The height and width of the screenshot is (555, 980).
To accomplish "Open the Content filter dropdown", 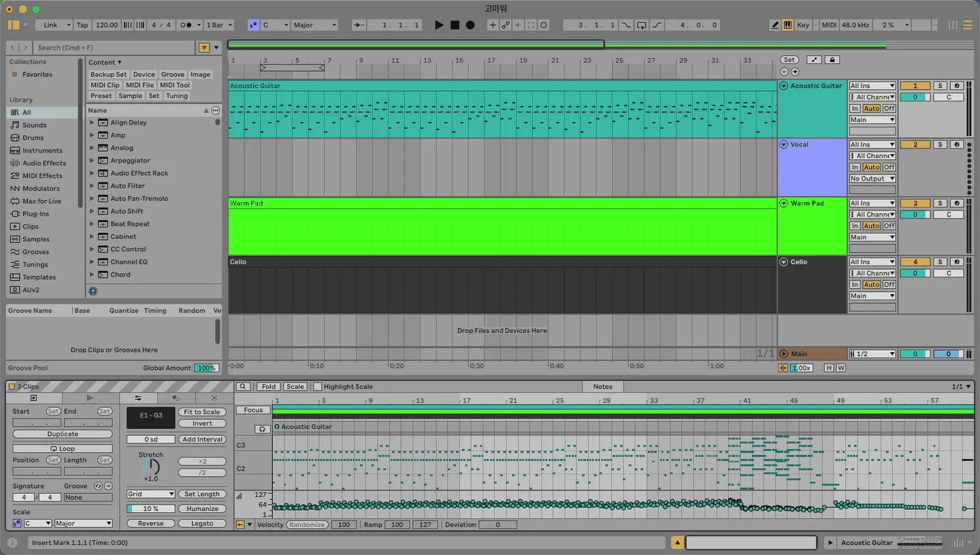I will (x=105, y=62).
